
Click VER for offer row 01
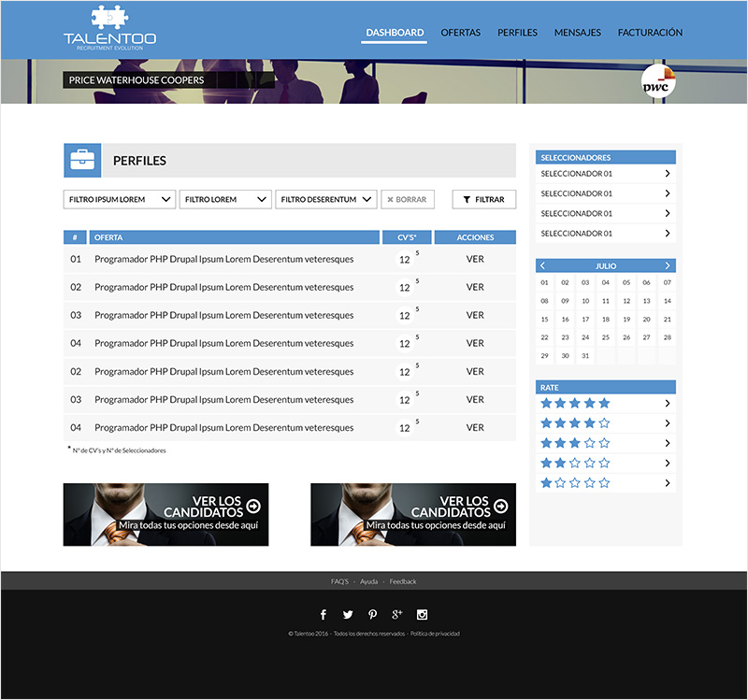tap(475, 259)
